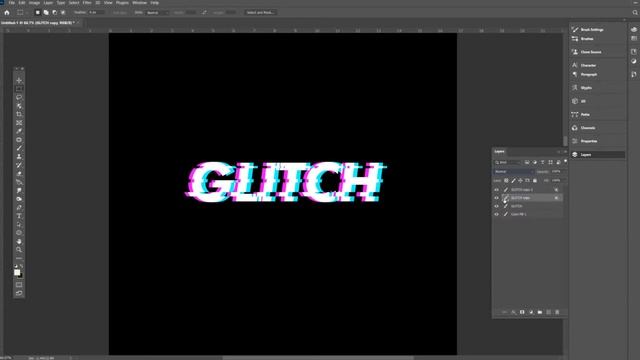
Task: Choose Add to selection mode icon
Action: 46,13
